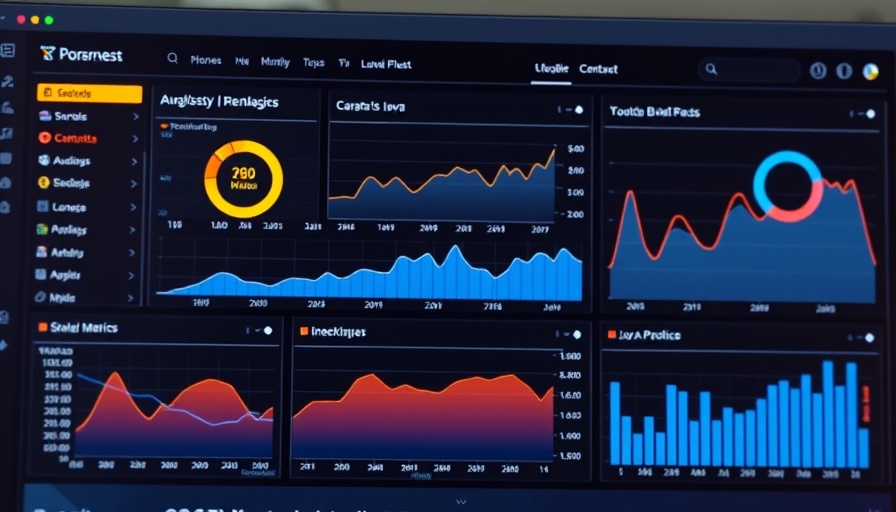Expand the Camatta sidebar item chevron

point(134,139)
